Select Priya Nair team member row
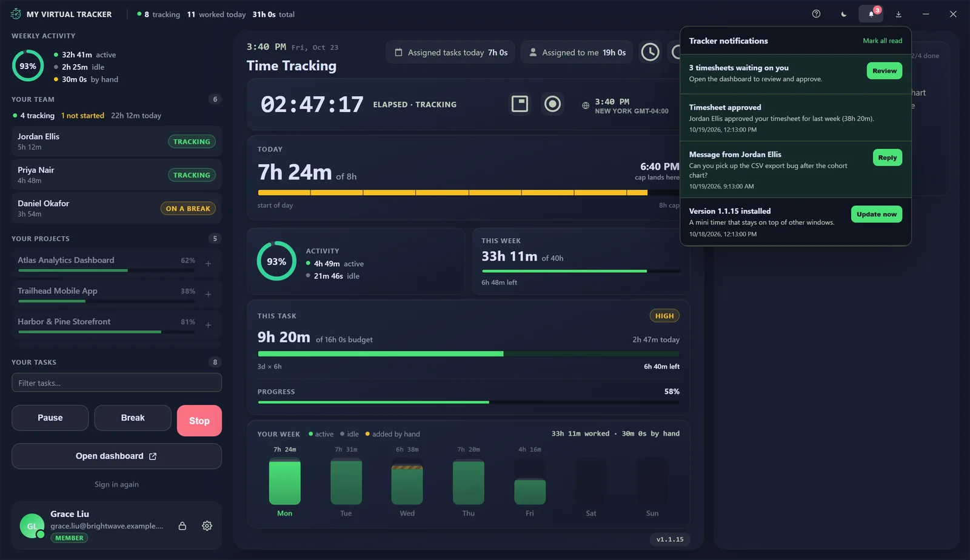The width and height of the screenshot is (970, 560). point(116,175)
